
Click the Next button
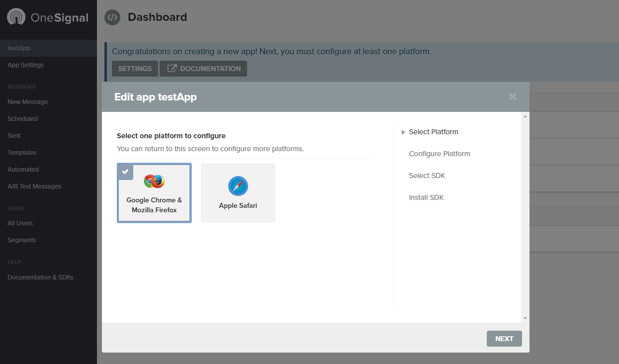[504, 339]
